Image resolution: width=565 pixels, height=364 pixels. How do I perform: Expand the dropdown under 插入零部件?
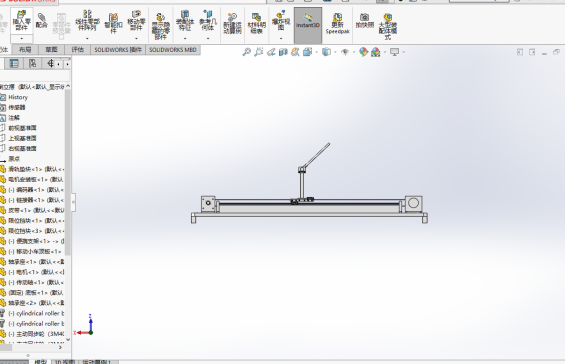click(22, 39)
